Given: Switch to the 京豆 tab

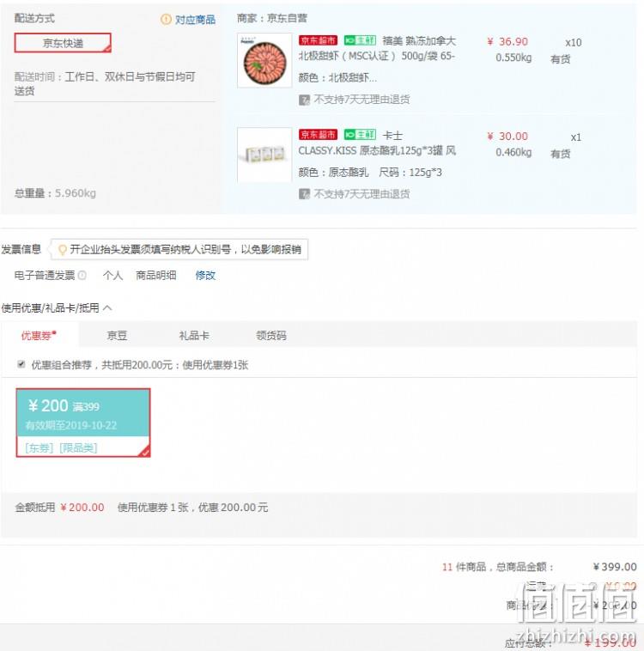Looking at the screenshot, I should pos(117,336).
